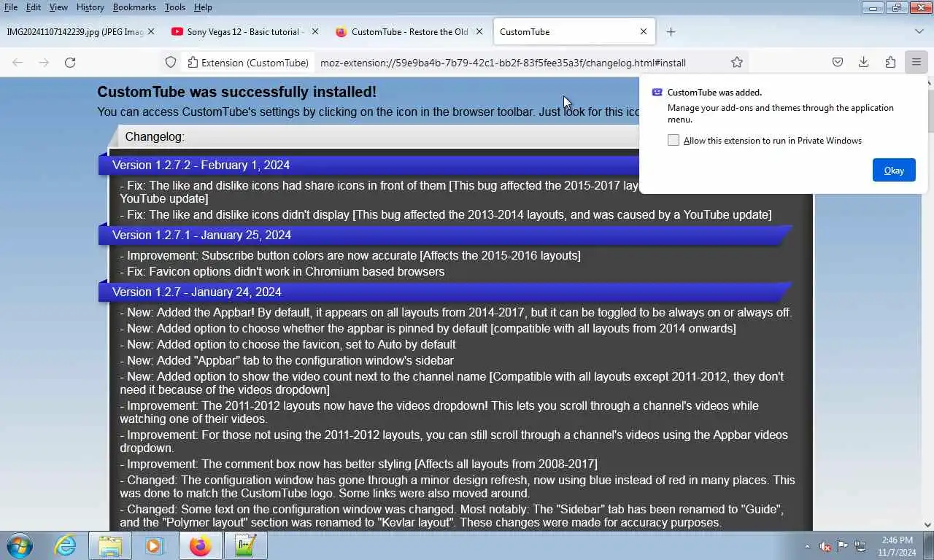Image resolution: width=934 pixels, height=560 pixels.
Task: Click the muted volume tray icon
Action: 825,546
